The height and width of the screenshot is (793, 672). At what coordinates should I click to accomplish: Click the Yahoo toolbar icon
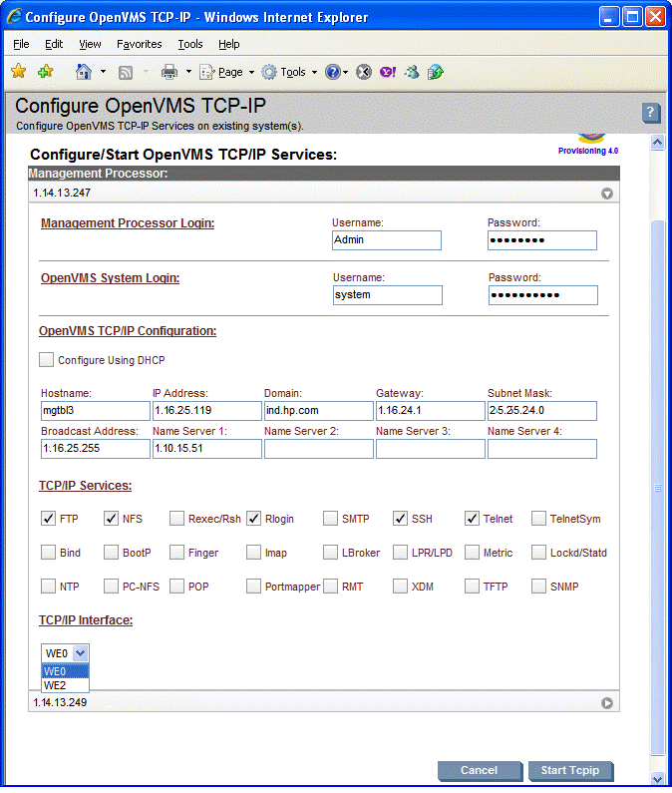coord(388,73)
